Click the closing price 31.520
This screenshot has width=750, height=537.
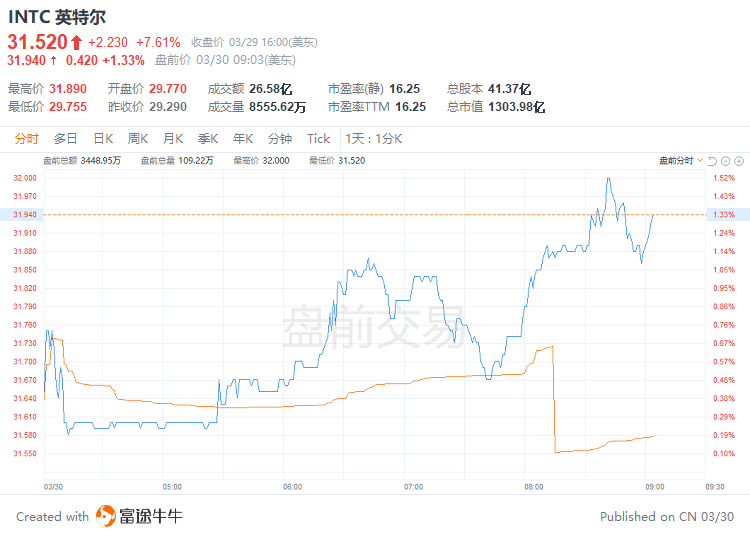coord(37,42)
